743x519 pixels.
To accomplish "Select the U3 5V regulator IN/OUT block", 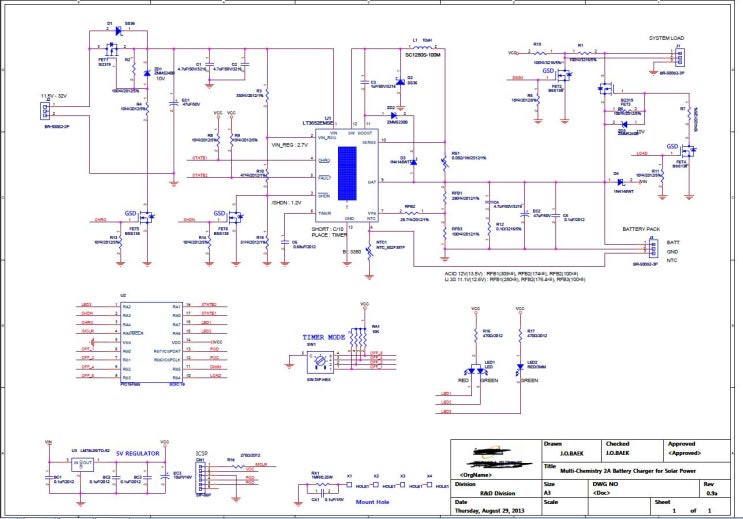I will click(82, 464).
